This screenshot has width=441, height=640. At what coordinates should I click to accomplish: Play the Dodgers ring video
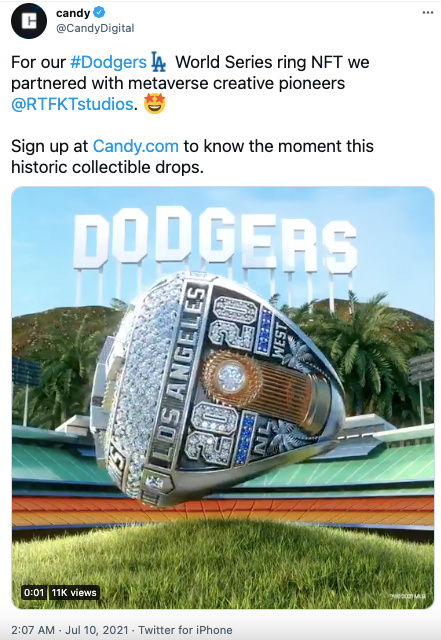click(x=223, y=398)
